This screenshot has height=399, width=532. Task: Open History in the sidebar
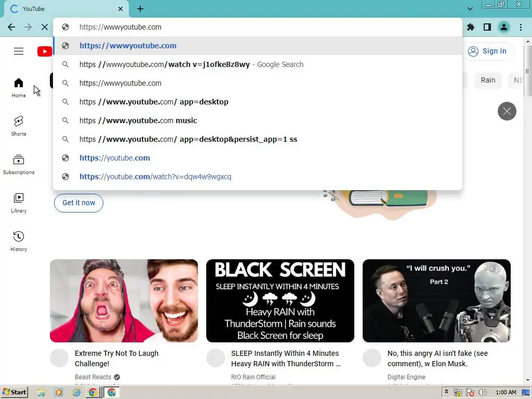19,241
